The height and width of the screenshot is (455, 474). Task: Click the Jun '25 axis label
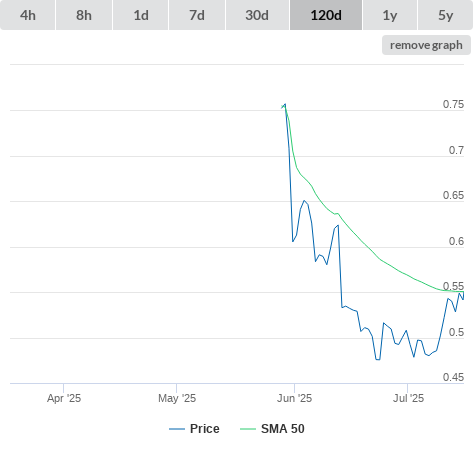(294, 398)
